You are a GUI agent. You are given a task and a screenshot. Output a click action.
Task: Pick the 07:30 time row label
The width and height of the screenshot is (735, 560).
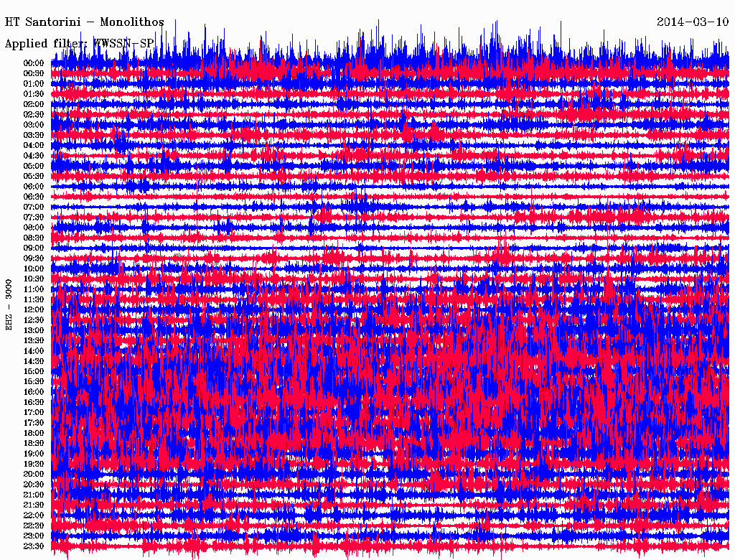point(34,218)
